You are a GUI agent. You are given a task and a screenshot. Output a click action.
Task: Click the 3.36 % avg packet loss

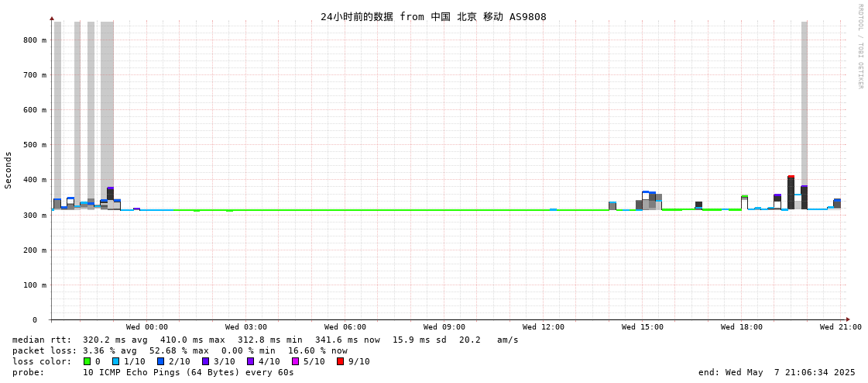(x=111, y=350)
